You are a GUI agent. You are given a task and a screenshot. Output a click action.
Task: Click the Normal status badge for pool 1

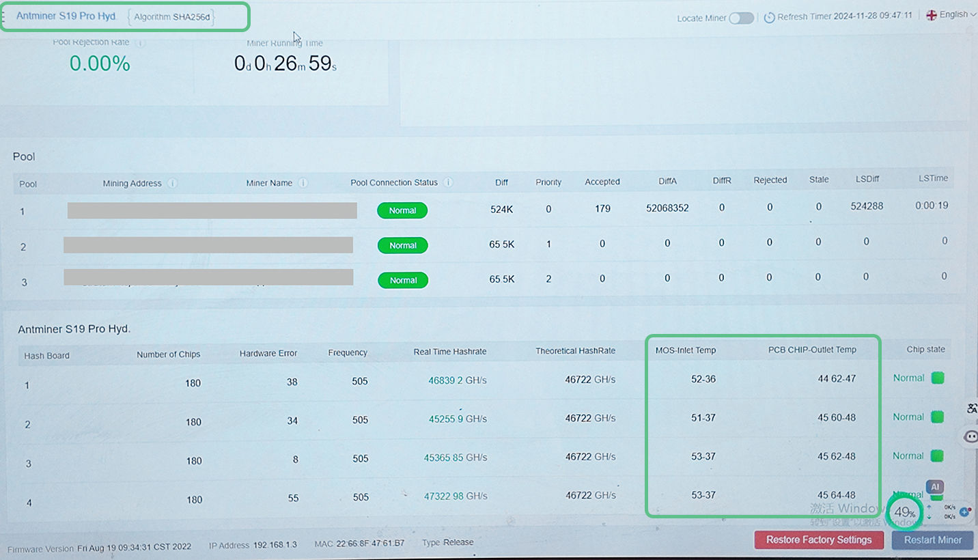tap(402, 210)
